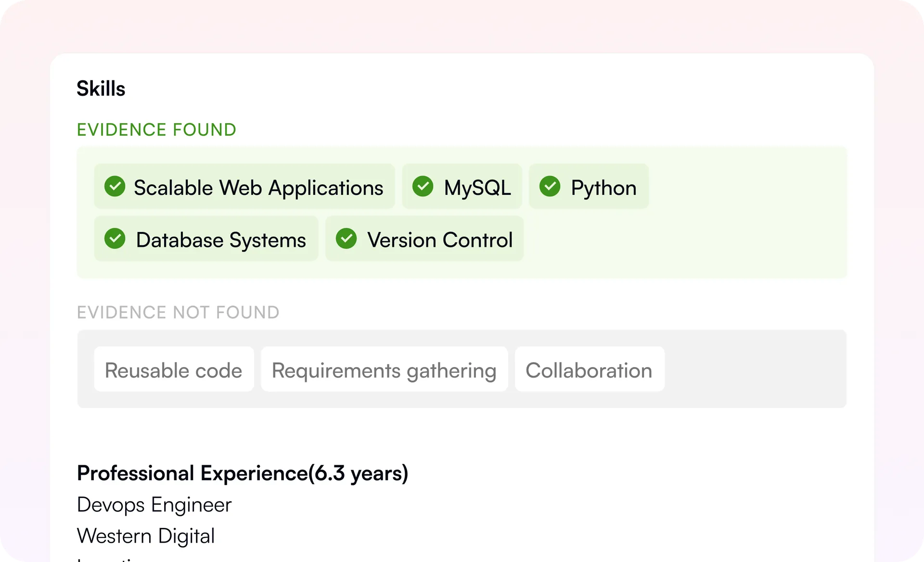Viewport: 924px width, 562px height.
Task: Select the Database Systems skill chip
Action: [206, 239]
